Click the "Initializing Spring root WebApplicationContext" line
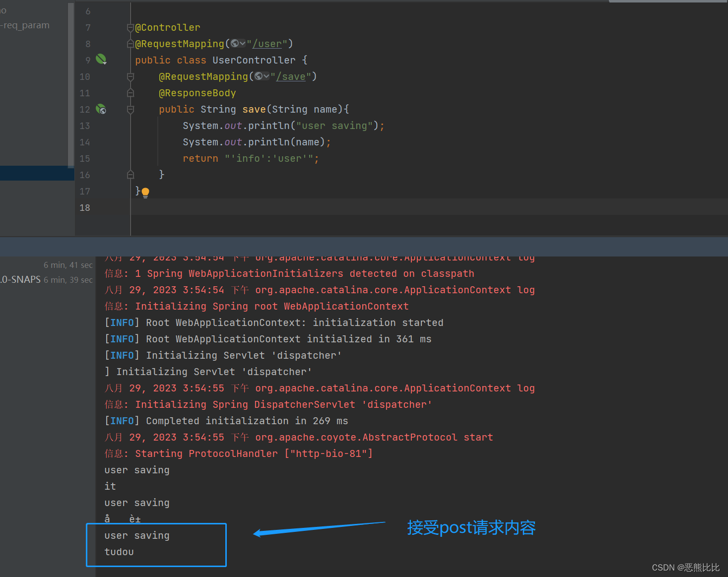Screen dimensions: 728x577 [x=257, y=306]
